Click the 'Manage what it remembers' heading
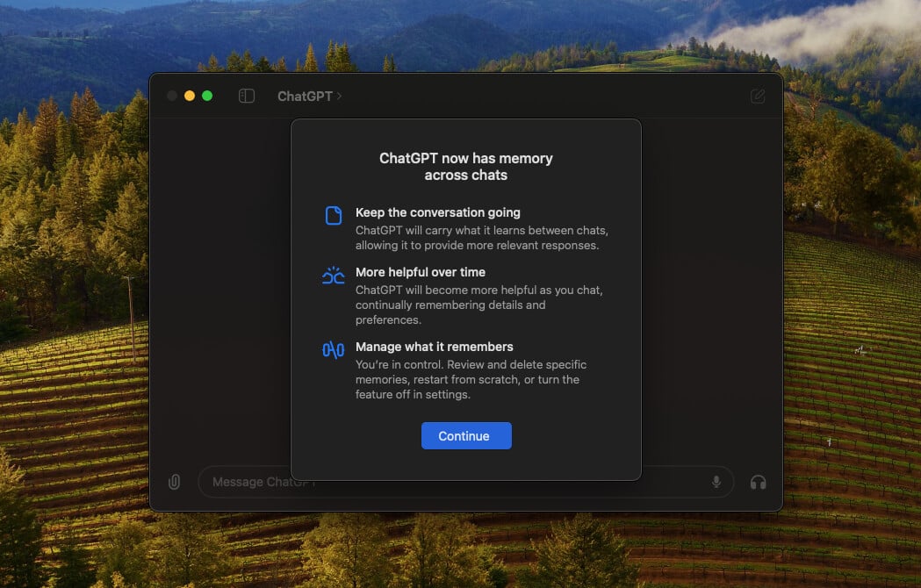921x588 pixels. (434, 347)
